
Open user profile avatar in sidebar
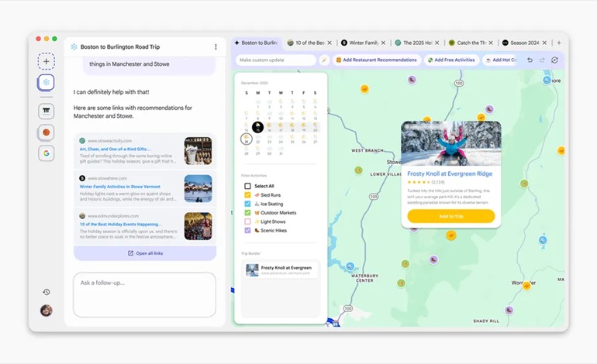(46, 311)
